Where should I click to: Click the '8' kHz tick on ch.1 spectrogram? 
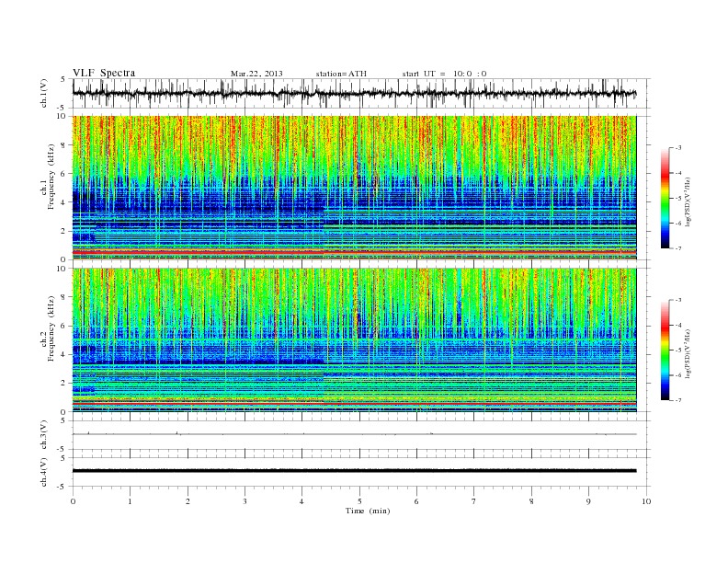click(x=63, y=145)
